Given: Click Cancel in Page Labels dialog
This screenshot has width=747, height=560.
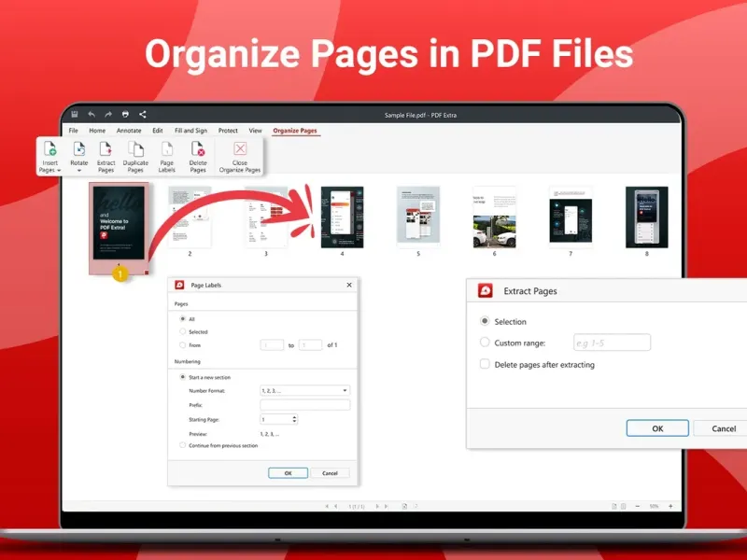Looking at the screenshot, I should 330,473.
